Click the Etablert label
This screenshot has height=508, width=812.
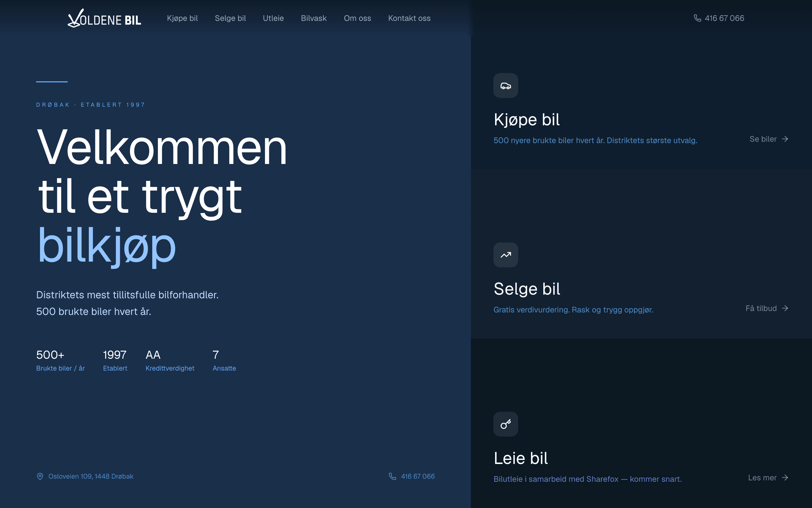(115, 368)
